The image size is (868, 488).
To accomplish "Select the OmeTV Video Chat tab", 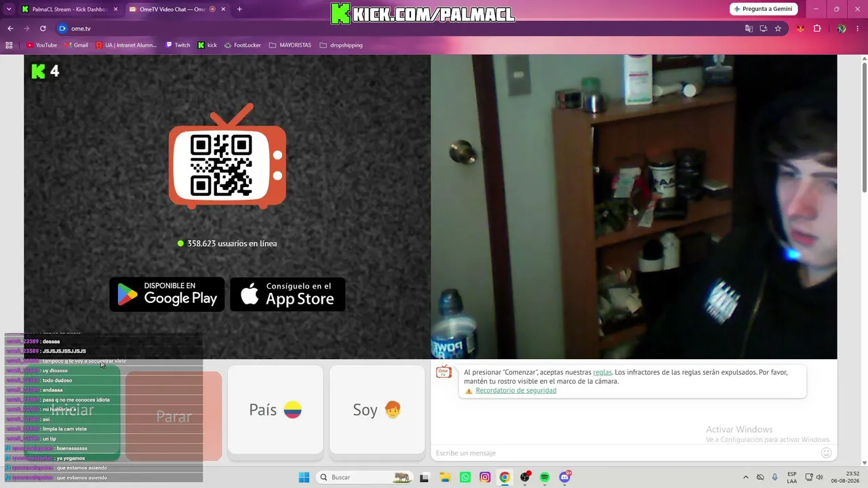I will 178,9.
